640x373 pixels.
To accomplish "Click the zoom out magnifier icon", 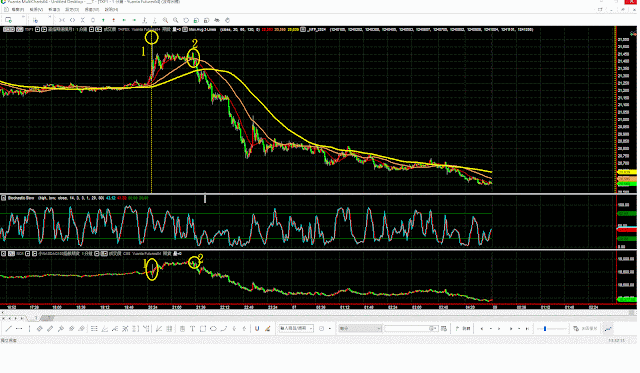I will (x=176, y=20).
